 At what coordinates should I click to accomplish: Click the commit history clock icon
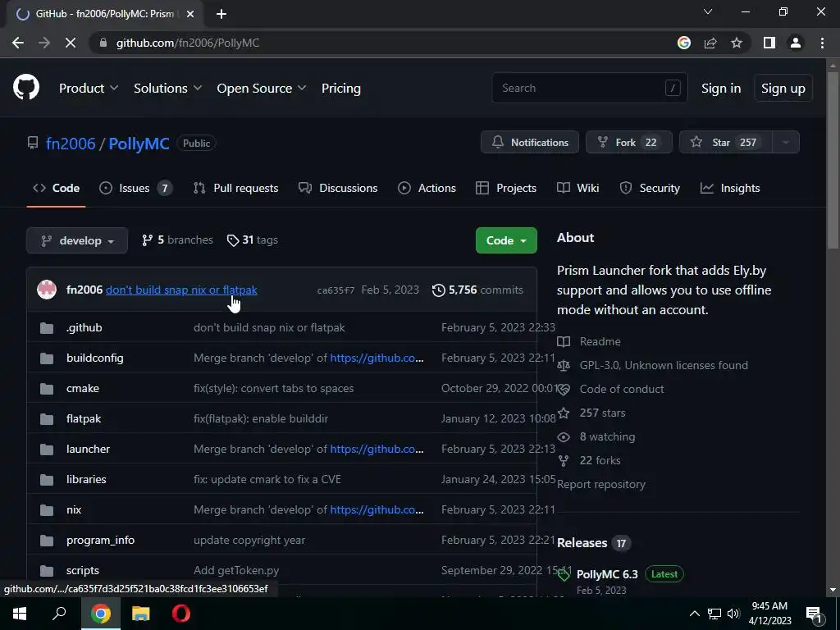pos(439,290)
